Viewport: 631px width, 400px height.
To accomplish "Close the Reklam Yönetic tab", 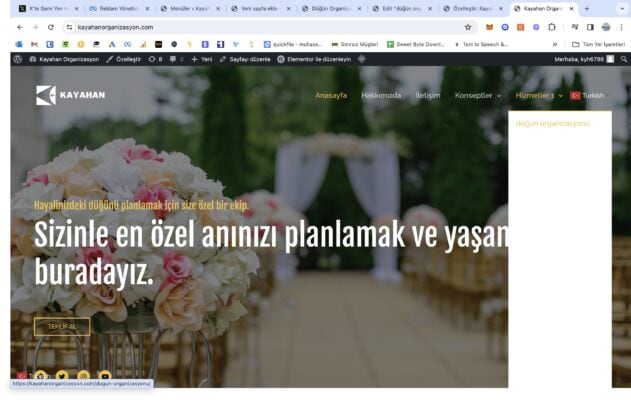I will coord(147,8).
